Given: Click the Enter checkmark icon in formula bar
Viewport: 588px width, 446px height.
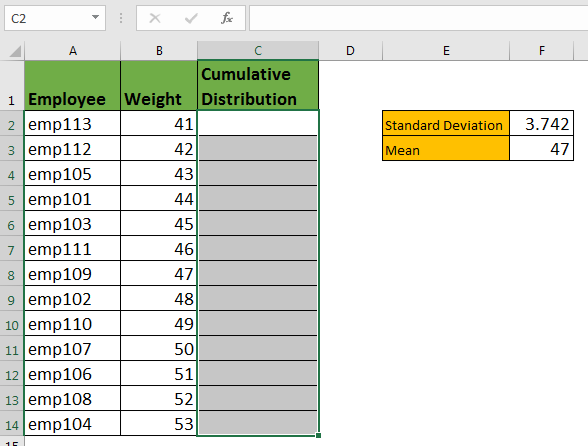Looking at the screenshot, I should 191,18.
